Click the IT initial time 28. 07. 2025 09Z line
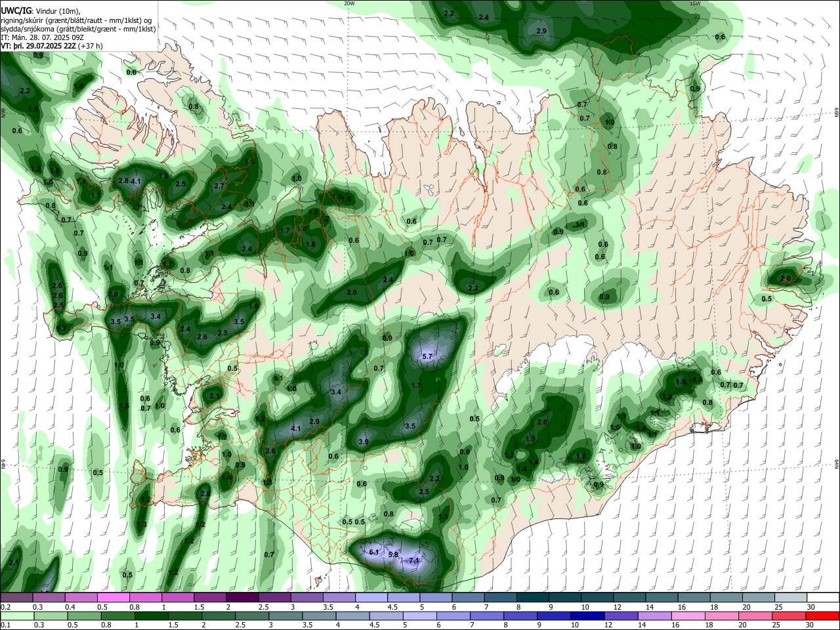Screen dimensions: 840x630 tap(41, 37)
